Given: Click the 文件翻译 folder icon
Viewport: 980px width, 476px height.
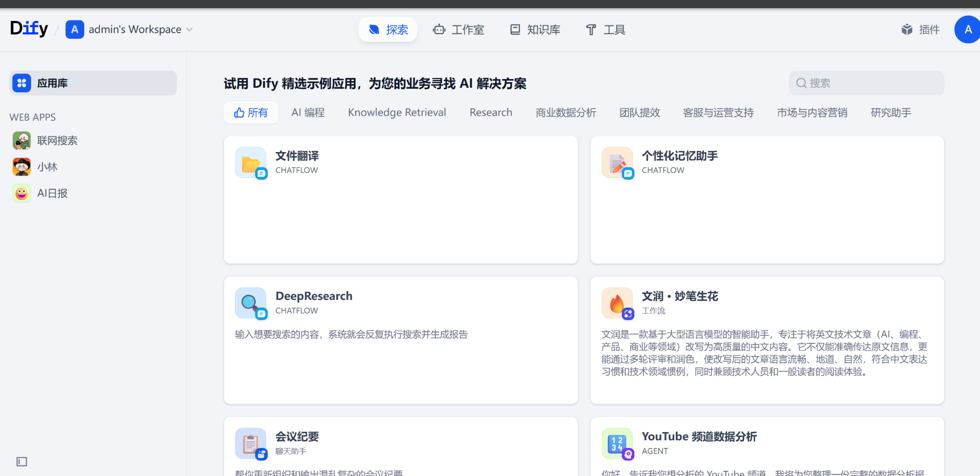Looking at the screenshot, I should pyautogui.click(x=251, y=163).
